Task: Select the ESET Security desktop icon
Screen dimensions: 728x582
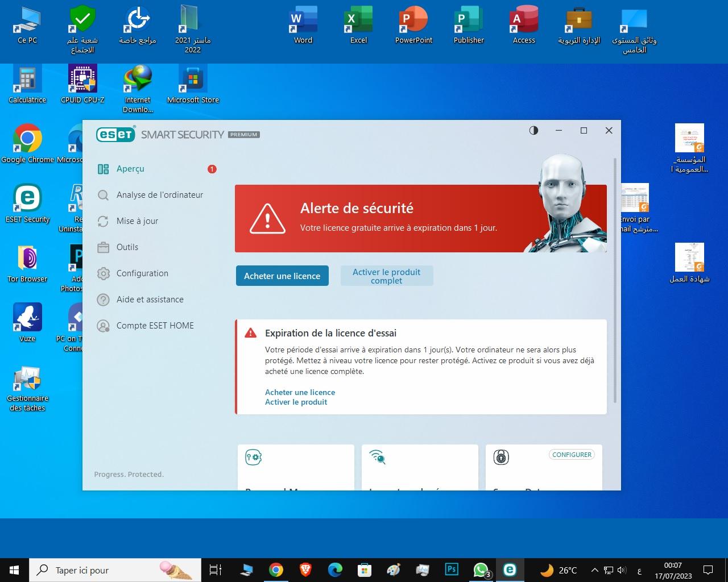Action: tap(27, 204)
